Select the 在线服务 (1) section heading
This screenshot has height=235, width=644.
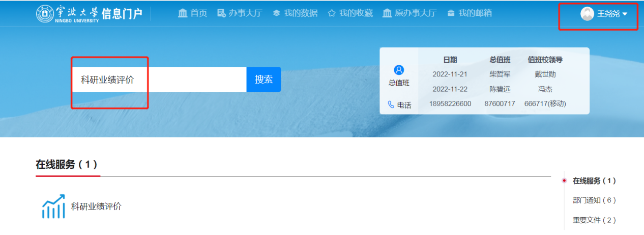[67, 165]
